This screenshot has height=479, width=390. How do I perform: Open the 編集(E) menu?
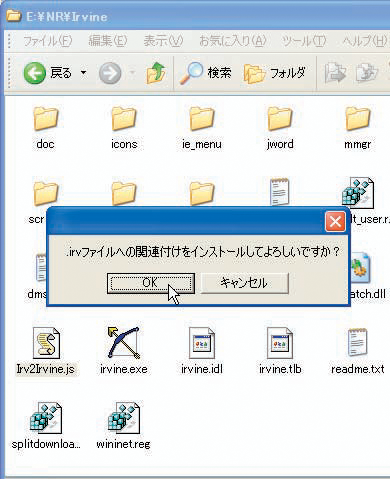[108, 41]
